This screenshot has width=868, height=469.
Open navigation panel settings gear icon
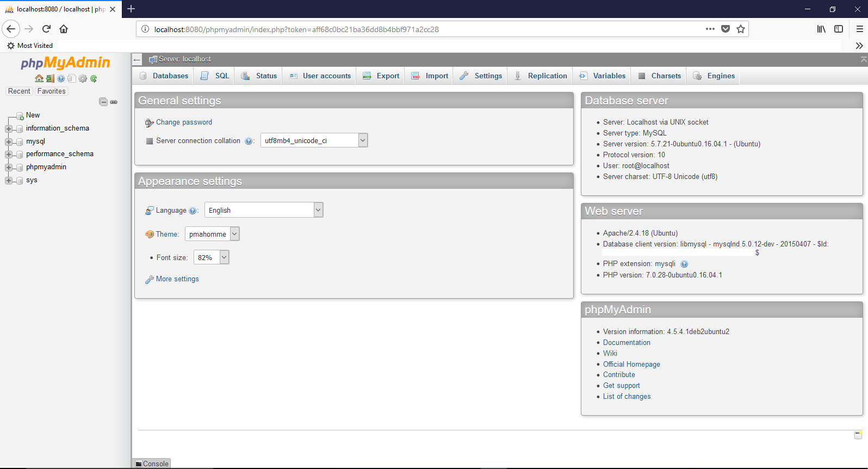(x=83, y=78)
